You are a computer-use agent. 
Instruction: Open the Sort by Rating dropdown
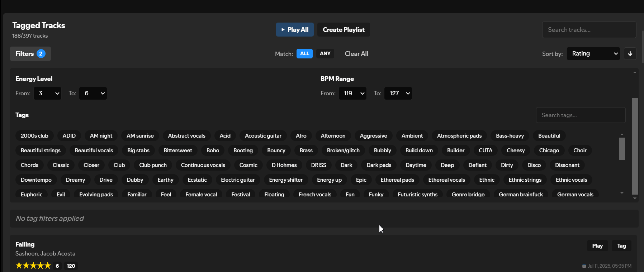coord(593,53)
